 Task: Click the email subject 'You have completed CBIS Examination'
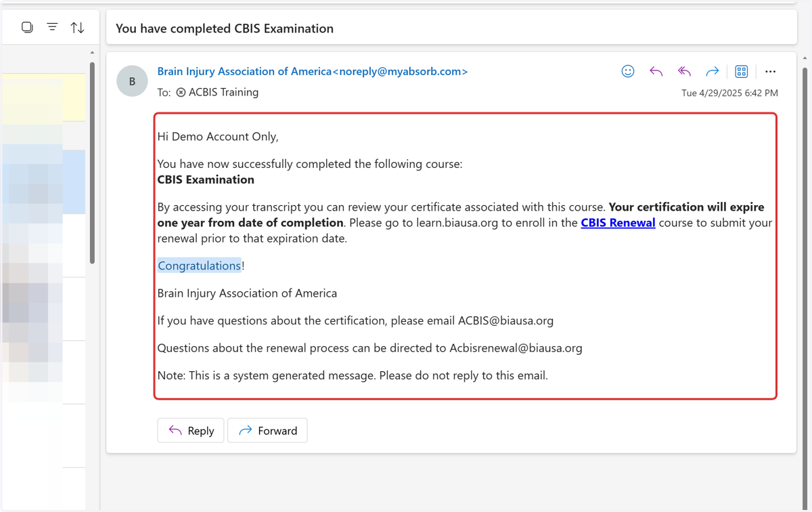click(225, 28)
